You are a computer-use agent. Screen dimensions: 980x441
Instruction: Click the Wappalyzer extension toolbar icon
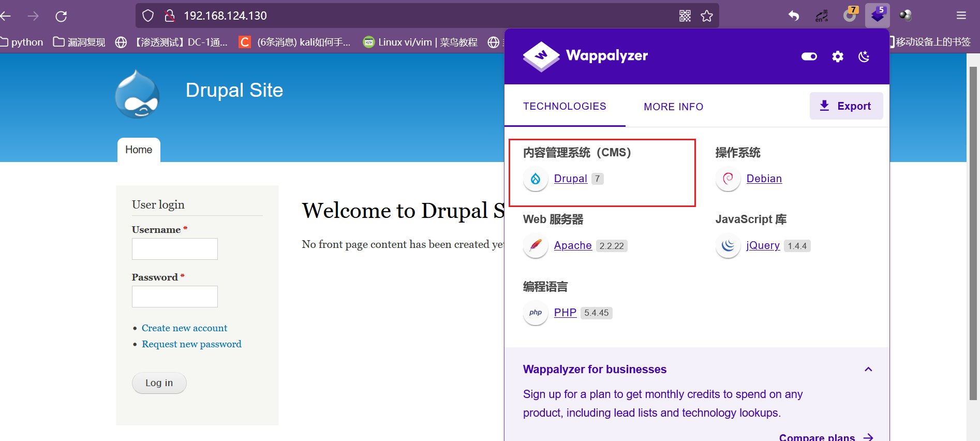pos(878,15)
